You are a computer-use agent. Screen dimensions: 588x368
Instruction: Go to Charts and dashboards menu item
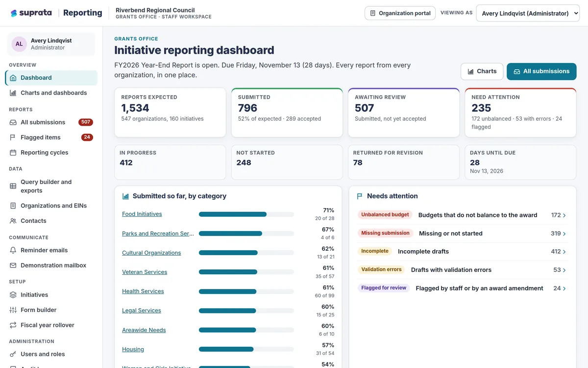click(x=51, y=93)
